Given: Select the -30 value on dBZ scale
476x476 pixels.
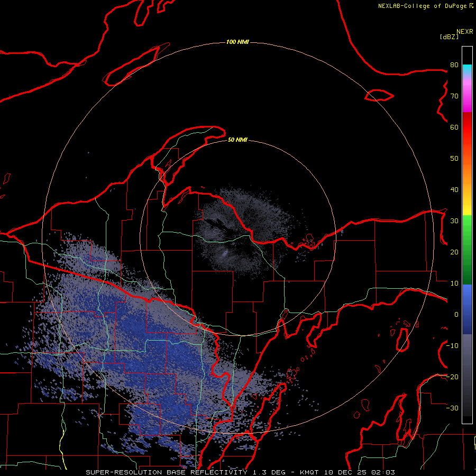Looking at the screenshot, I should click(452, 408).
